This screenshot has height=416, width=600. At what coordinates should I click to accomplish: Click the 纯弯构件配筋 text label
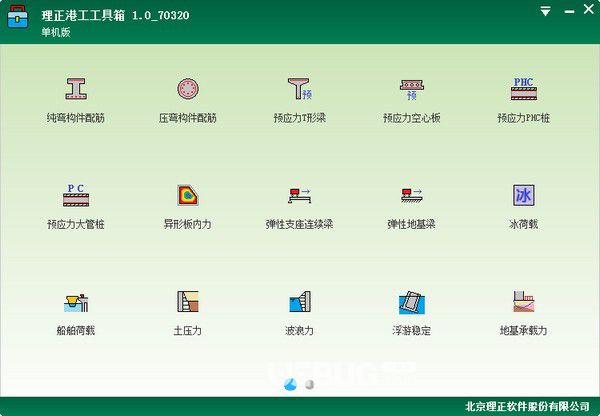pyautogui.click(x=76, y=118)
